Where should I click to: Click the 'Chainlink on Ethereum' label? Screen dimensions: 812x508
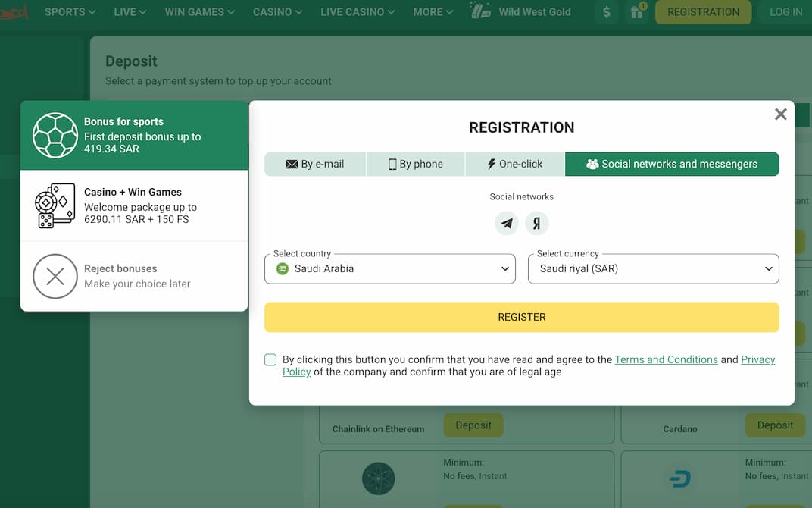(x=378, y=429)
